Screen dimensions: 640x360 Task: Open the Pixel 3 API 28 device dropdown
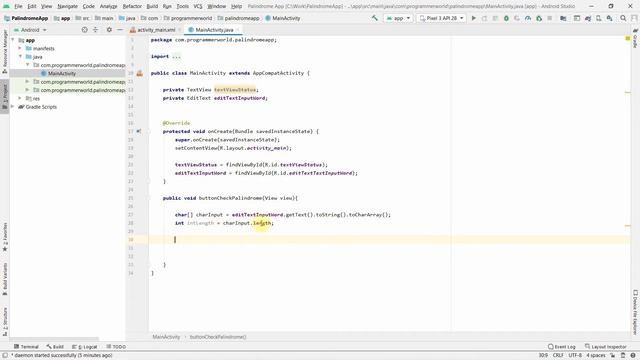(441, 18)
